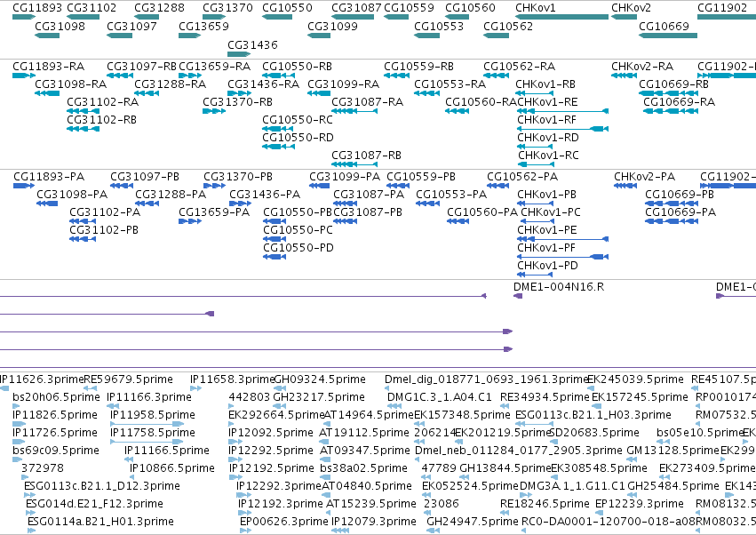Click protein CHKov1-PD

point(547,266)
